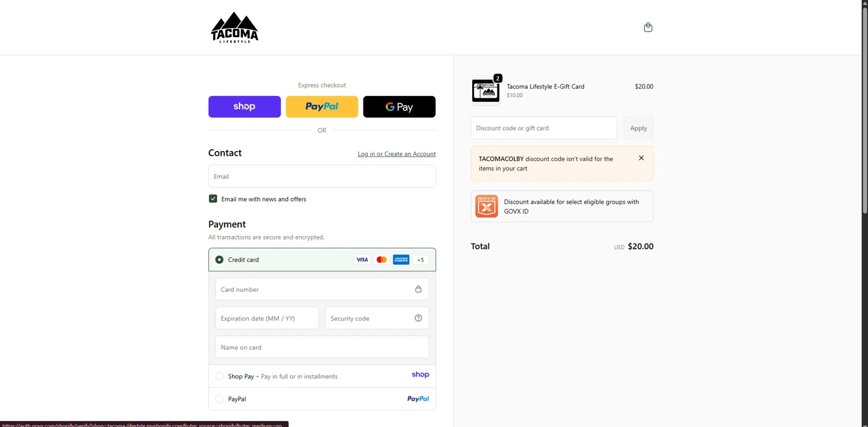Click the Mastercard logo
The height and width of the screenshot is (427, 868).
tap(381, 260)
